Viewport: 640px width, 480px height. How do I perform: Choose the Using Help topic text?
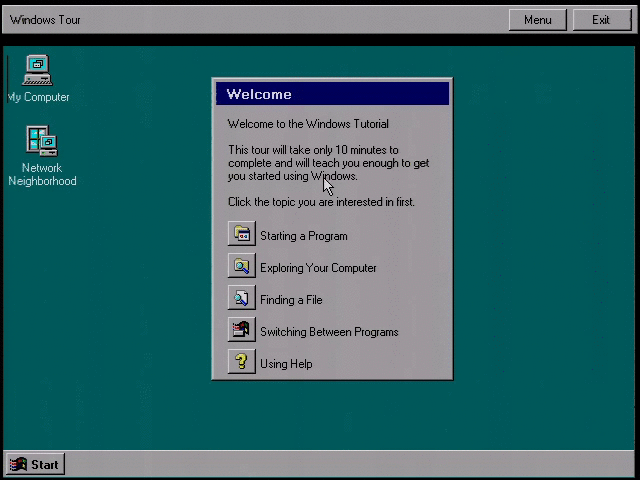tap(286, 364)
